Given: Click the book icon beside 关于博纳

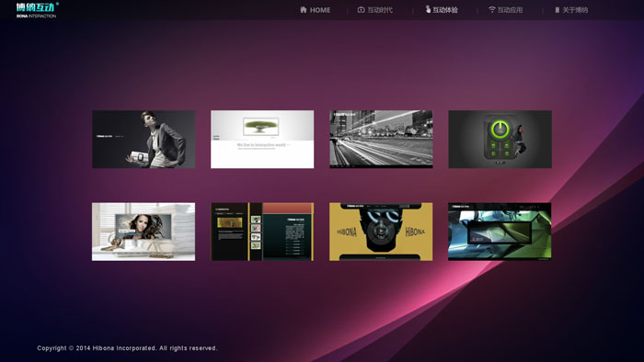Looking at the screenshot, I should [557, 10].
